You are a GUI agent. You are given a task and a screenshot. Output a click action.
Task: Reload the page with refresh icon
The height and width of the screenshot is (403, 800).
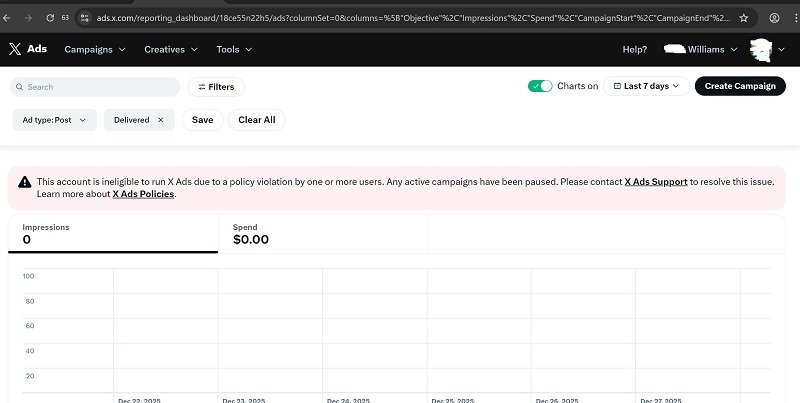click(50, 18)
